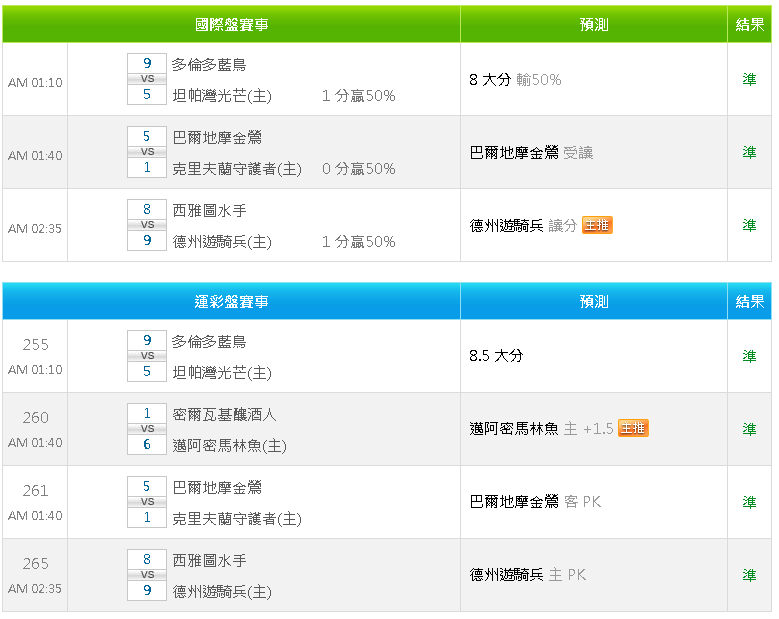
Task: Select 德州遊騎兵(主) in the 國際盤 table
Action: pyautogui.click(x=222, y=242)
